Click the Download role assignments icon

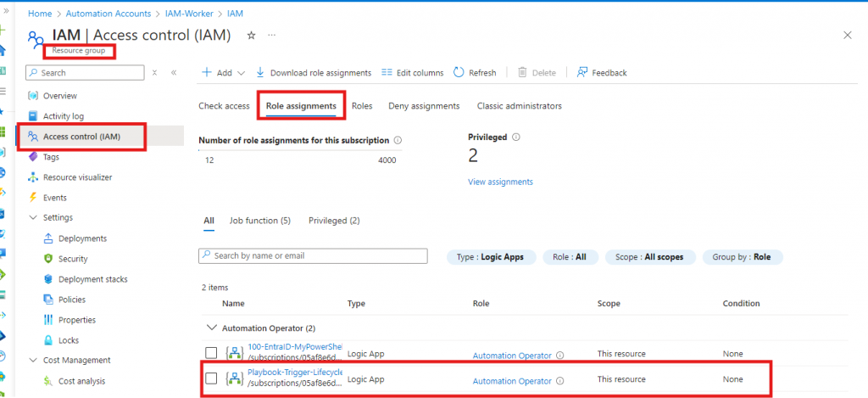[260, 73]
